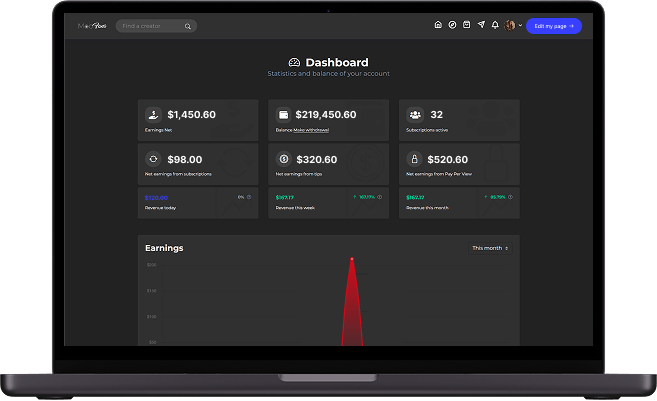
Task: Click the $1,450.60 earnings value
Action: point(191,114)
